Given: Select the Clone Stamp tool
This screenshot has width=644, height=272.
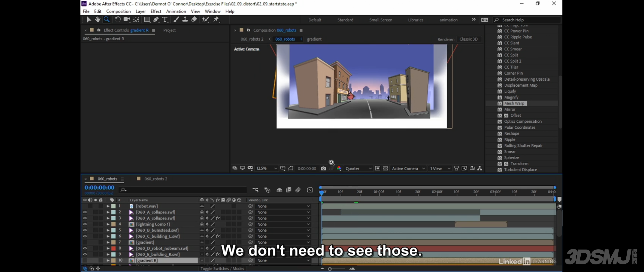Looking at the screenshot, I should 185,19.
